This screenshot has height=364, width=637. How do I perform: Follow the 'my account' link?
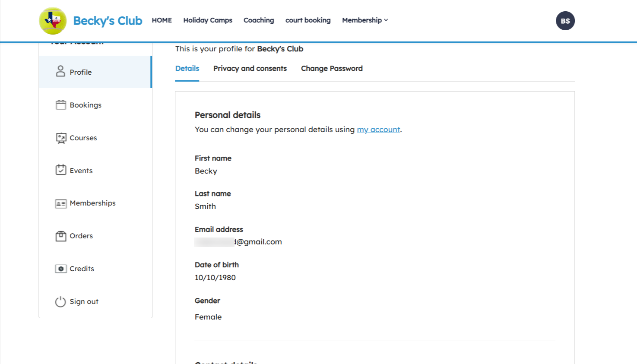(378, 130)
